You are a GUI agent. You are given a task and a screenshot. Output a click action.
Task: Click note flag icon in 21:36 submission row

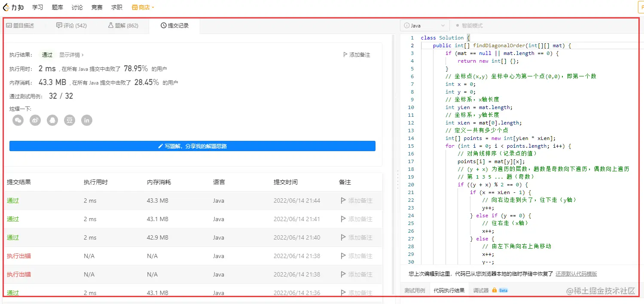point(343,293)
